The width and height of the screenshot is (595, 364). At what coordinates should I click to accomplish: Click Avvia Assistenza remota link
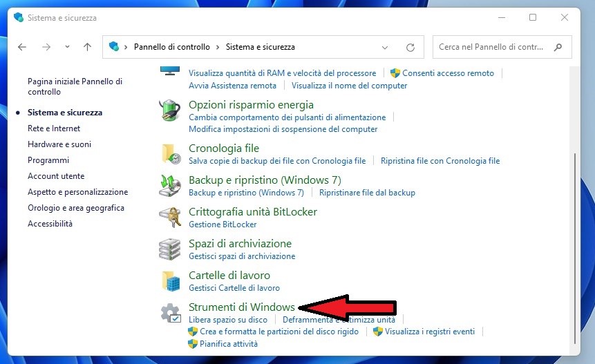(233, 86)
